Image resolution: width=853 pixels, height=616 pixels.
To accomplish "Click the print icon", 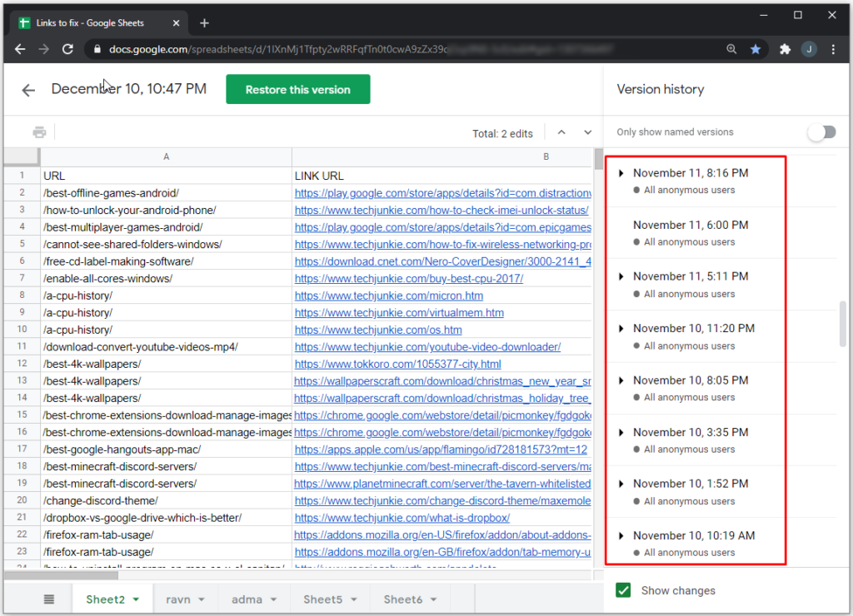I will click(x=39, y=131).
